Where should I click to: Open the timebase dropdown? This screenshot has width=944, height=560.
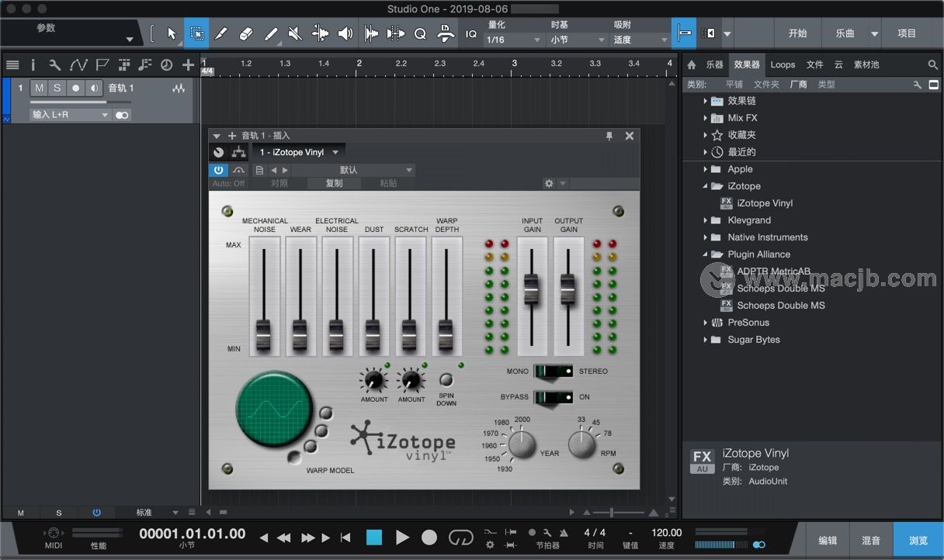(578, 40)
